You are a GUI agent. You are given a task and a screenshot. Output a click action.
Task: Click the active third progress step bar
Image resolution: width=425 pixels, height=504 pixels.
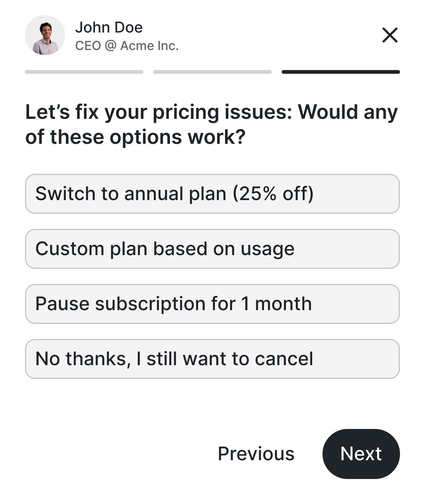(341, 72)
